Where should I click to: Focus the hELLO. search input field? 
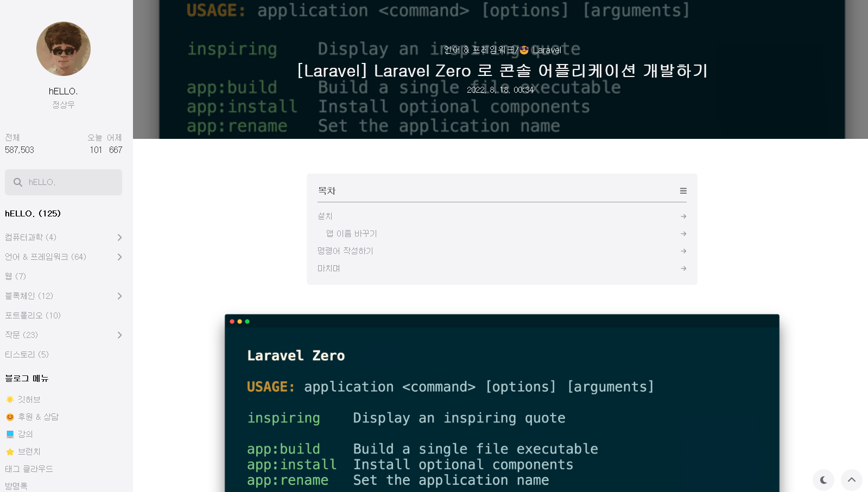click(64, 182)
